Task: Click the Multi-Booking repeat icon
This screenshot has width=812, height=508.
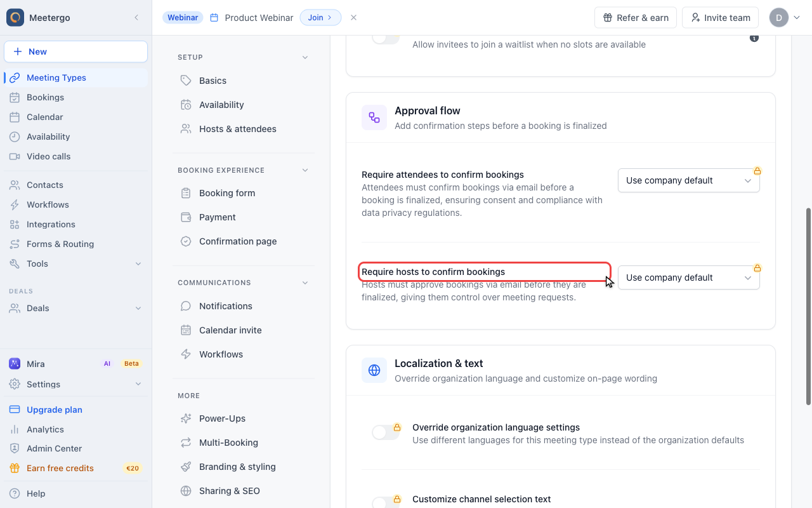Action: click(x=186, y=443)
